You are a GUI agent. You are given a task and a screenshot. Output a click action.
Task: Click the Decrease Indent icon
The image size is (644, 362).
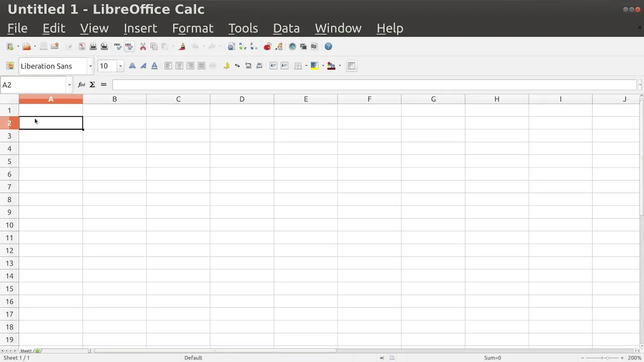tap(273, 66)
